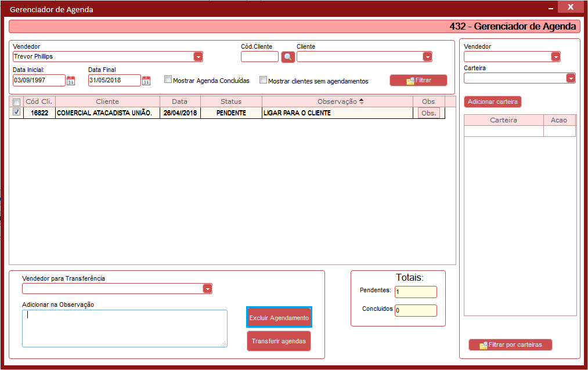Open Data Final calendar picker

[146, 81]
